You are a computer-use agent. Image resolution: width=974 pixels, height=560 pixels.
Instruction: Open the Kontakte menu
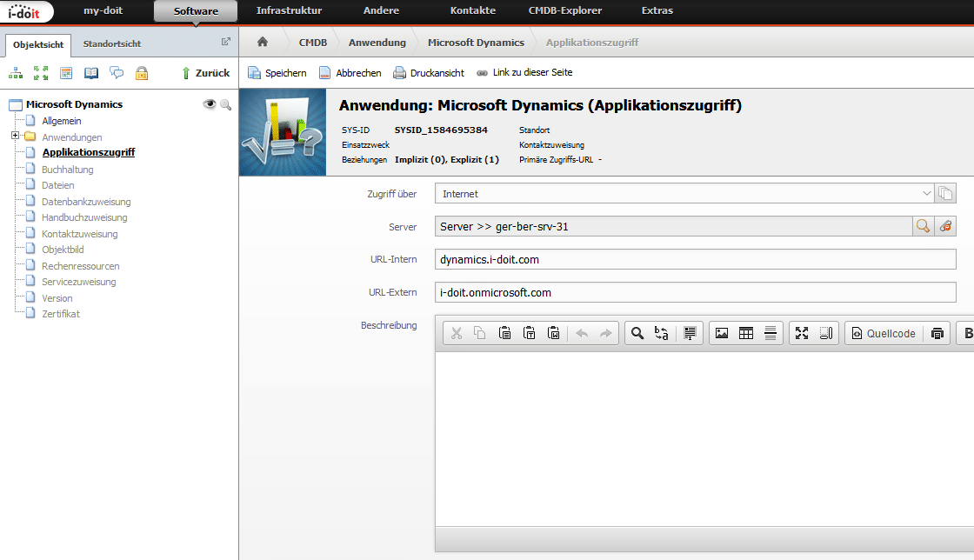[x=473, y=10]
